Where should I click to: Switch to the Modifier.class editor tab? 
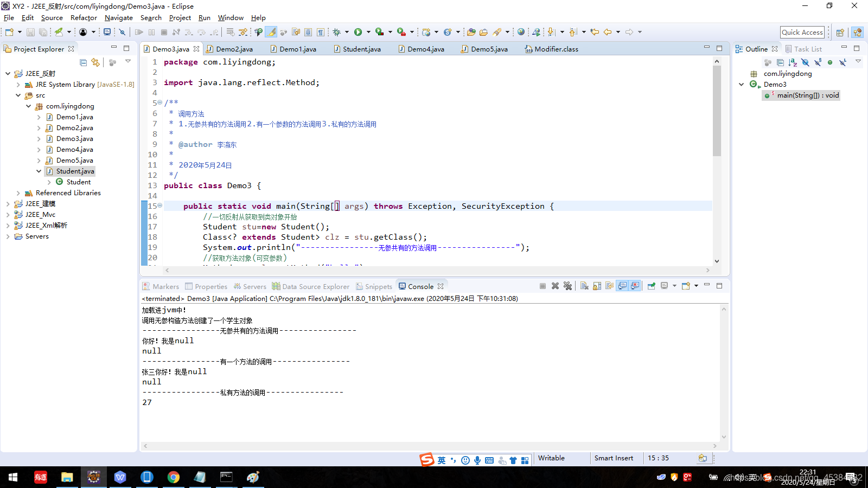coord(551,49)
